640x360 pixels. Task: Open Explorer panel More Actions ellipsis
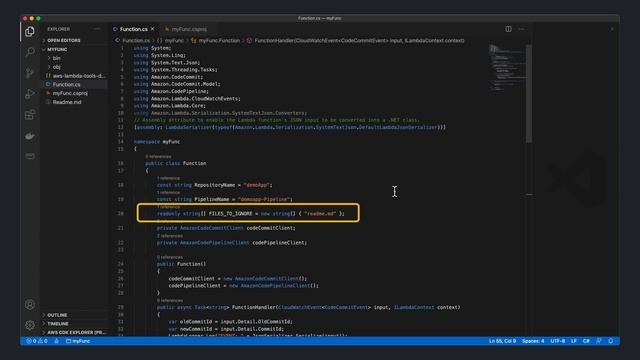point(97,29)
